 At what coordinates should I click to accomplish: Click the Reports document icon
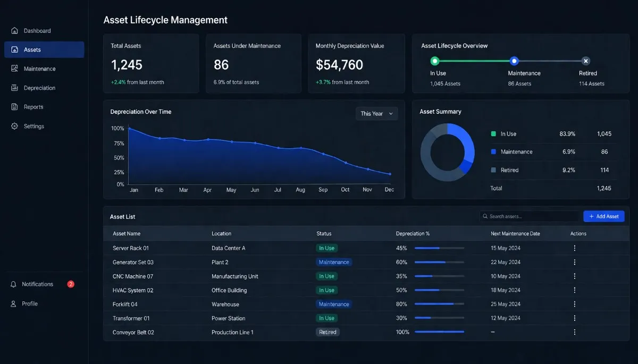14,107
